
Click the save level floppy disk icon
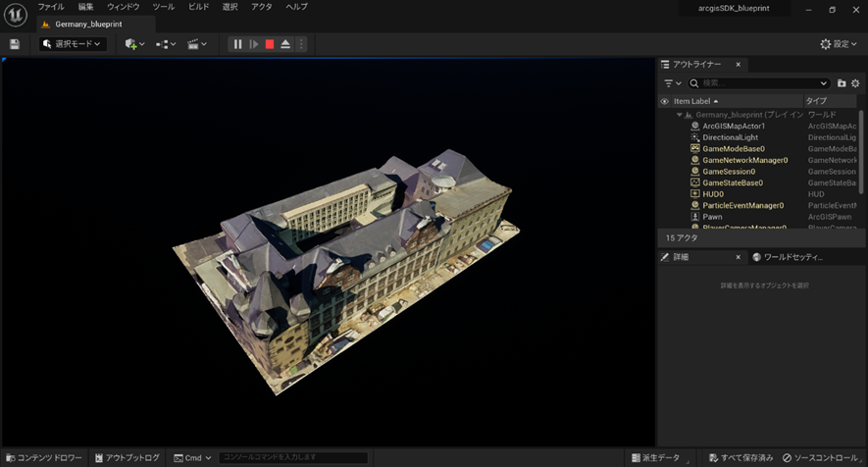tap(15, 44)
